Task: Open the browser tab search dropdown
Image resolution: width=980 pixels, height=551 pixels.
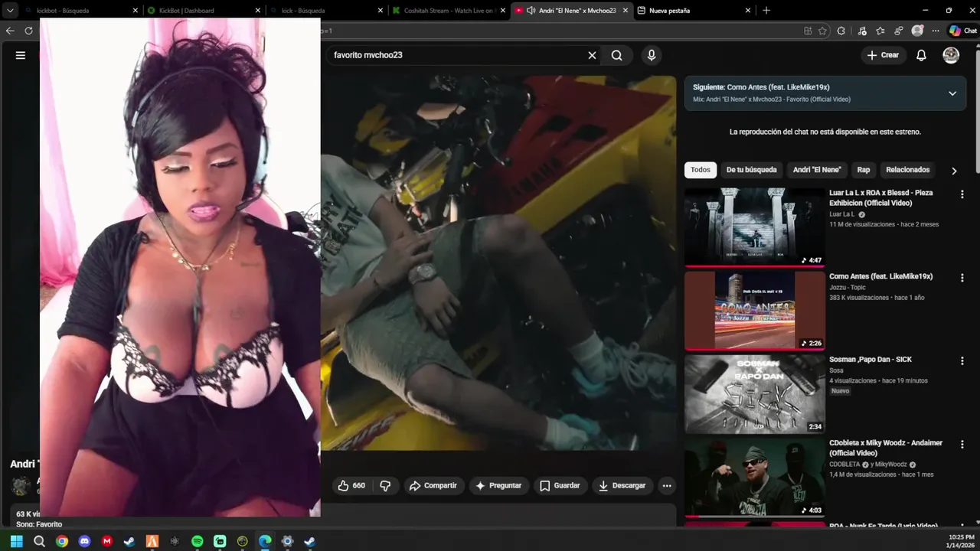Action: 10,11
